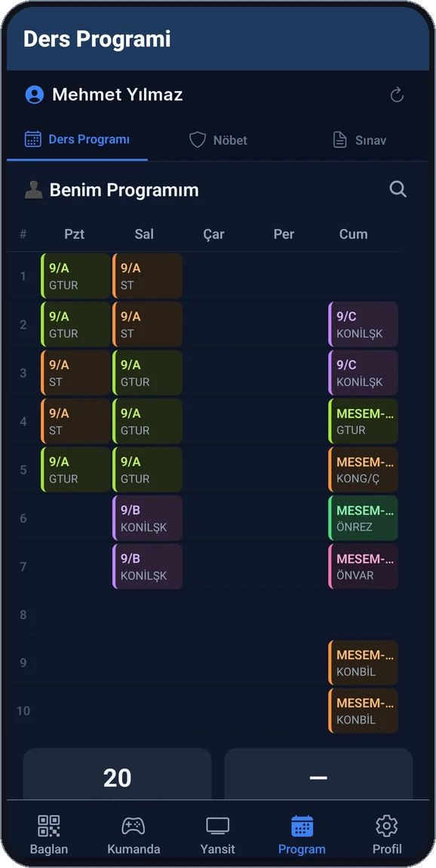Open Yansit screen mirroring tab

218,834
